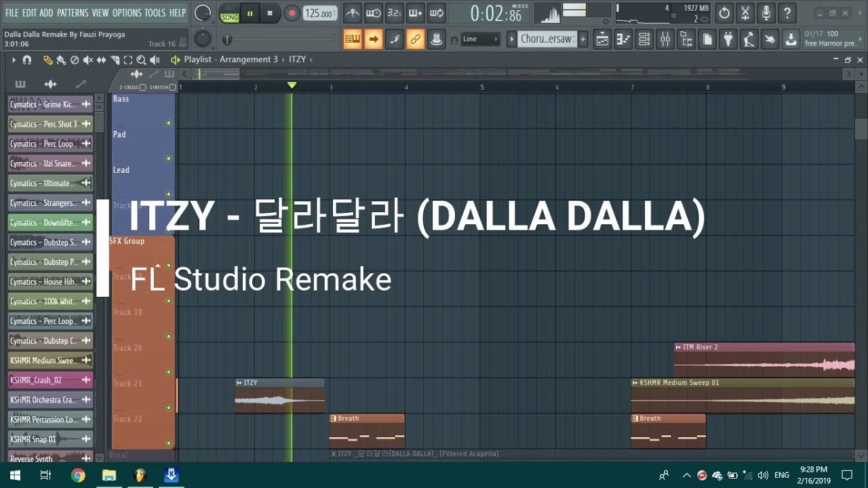Screen dimensions: 868x488
Task: Open the ADD menu
Action: 46,13
